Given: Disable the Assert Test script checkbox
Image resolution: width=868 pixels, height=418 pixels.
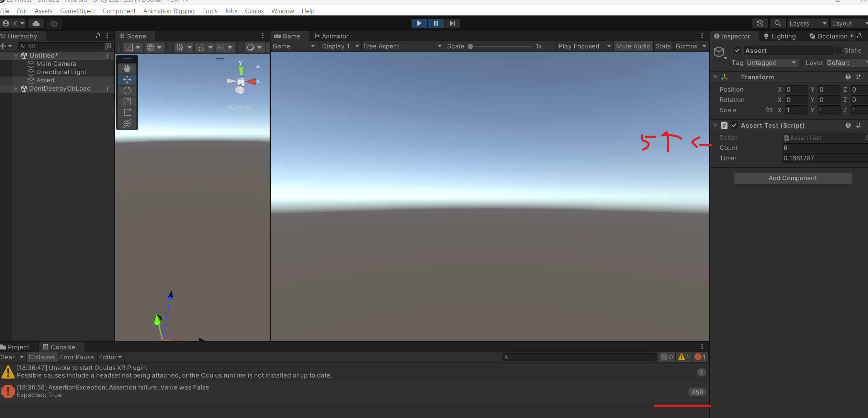Looking at the screenshot, I should coord(734,125).
